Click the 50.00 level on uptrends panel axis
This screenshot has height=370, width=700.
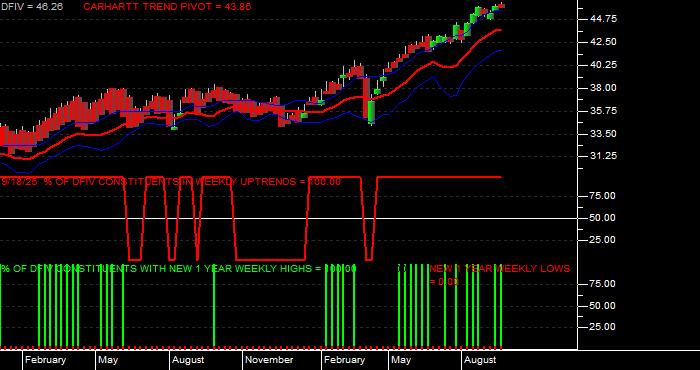click(x=603, y=218)
